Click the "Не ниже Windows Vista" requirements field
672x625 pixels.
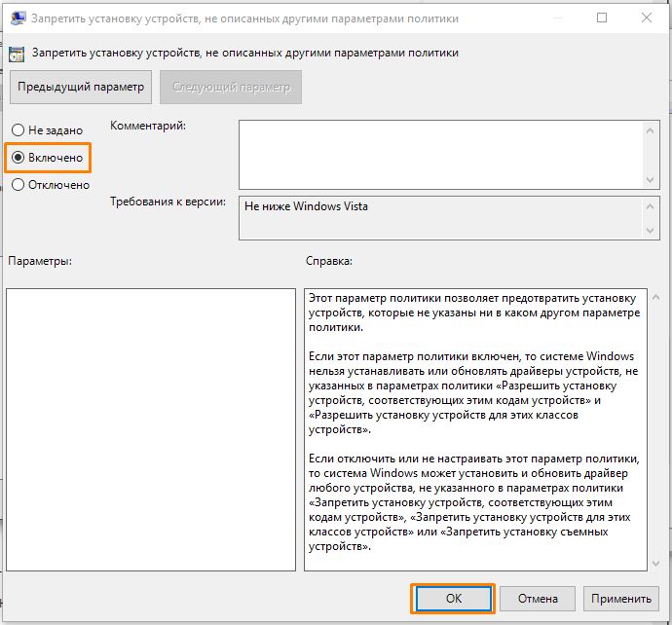coord(440,218)
